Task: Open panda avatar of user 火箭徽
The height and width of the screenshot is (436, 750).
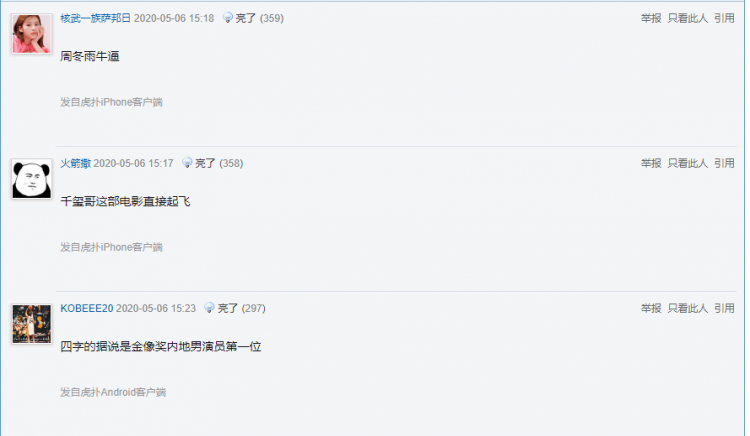Action: click(x=32, y=179)
